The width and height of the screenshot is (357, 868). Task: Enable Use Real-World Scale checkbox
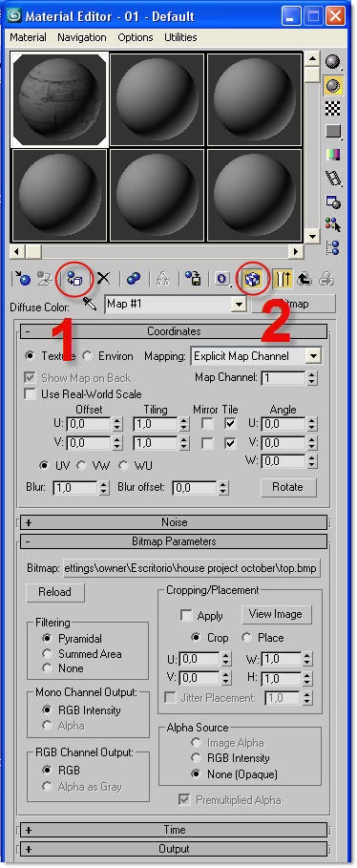[30, 394]
